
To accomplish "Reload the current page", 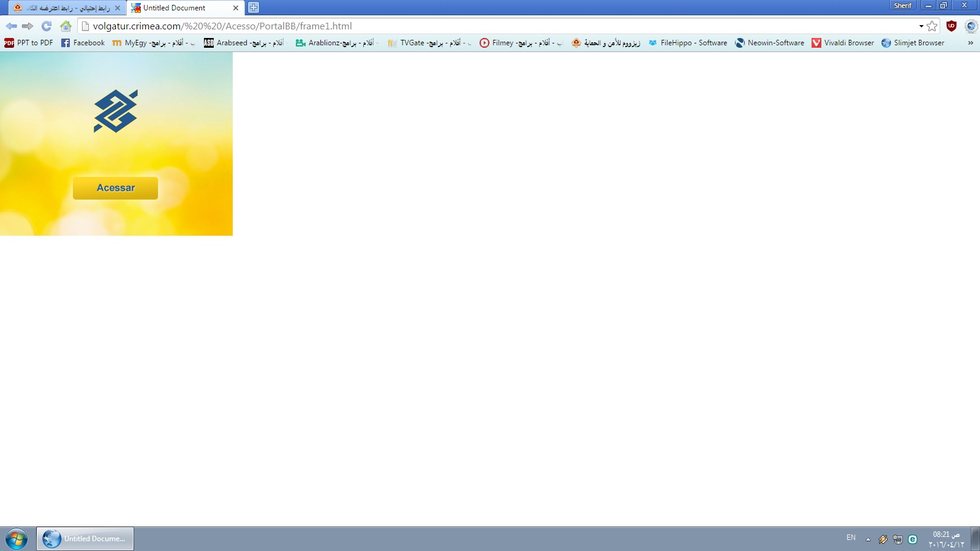I will (x=47, y=26).
